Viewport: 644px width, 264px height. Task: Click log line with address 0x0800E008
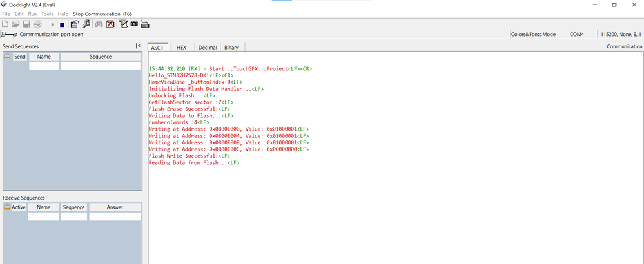pos(229,142)
